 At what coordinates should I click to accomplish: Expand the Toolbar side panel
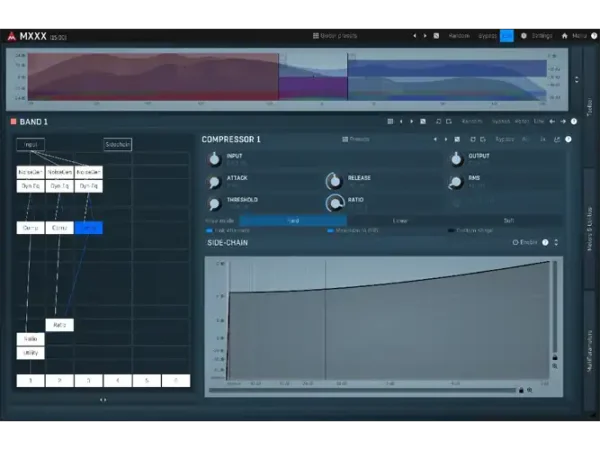589,106
